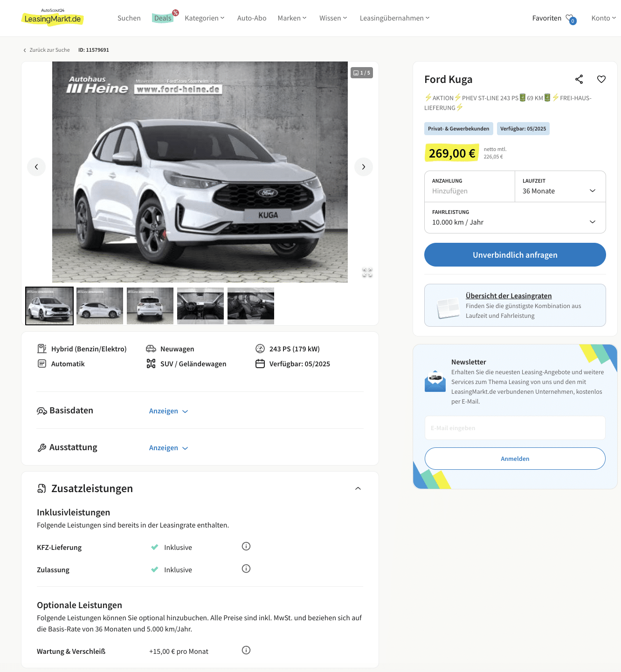Select the fifth thumbnail, seats interior
621x672 pixels.
pos(251,306)
